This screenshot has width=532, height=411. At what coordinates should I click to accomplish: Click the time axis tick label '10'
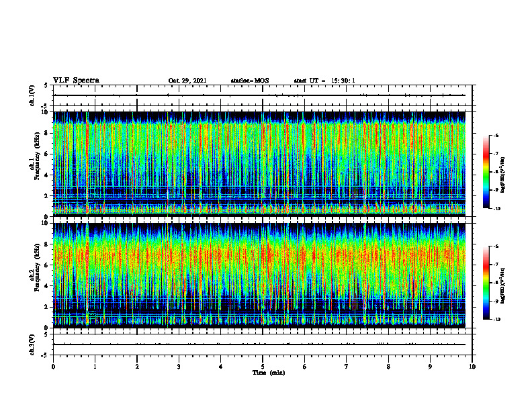click(x=472, y=367)
